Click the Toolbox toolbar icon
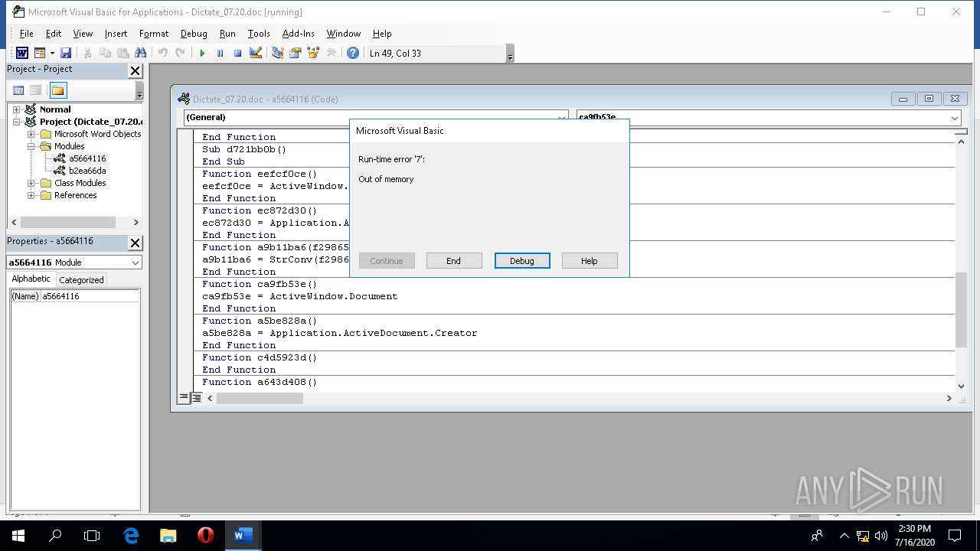 [331, 53]
